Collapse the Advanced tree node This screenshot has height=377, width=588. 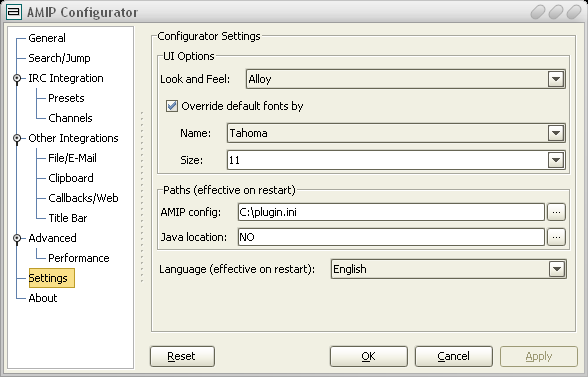(x=17, y=238)
